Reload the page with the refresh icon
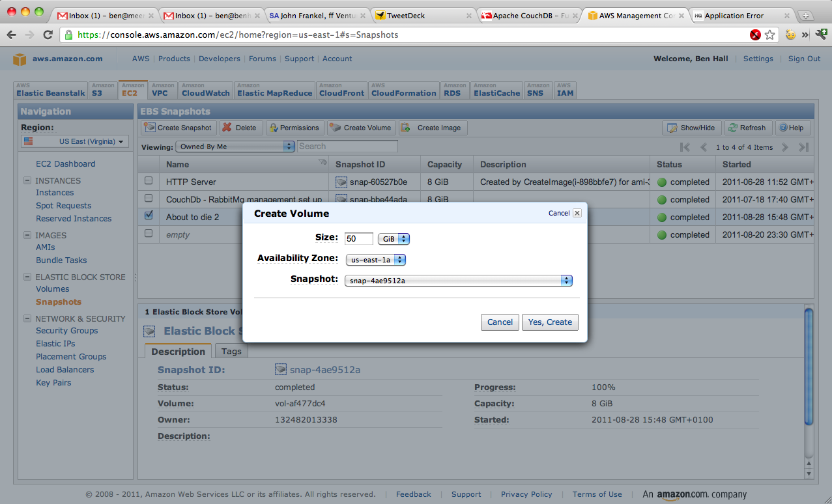 click(48, 35)
